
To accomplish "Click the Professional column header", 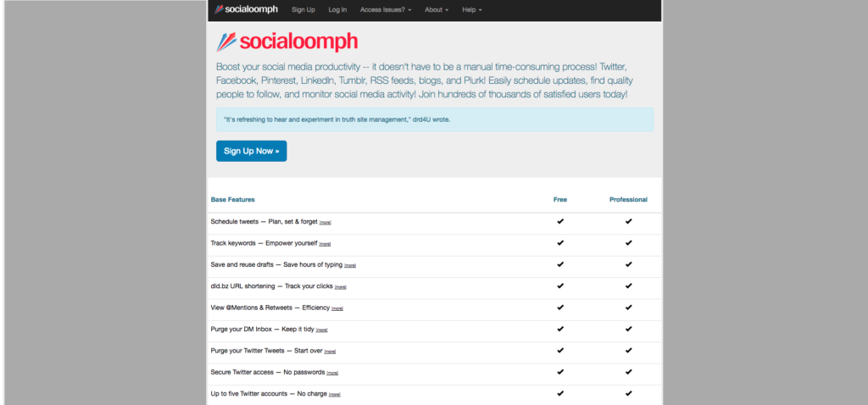I will [628, 200].
